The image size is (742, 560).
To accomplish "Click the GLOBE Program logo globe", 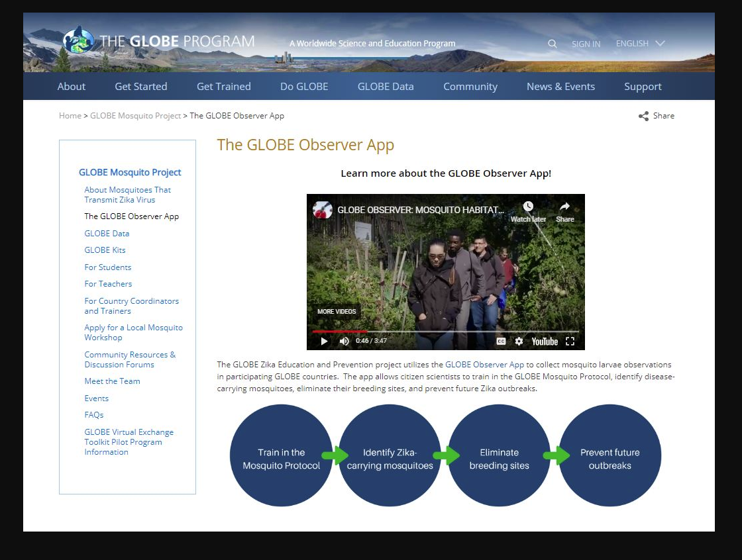I will (x=79, y=40).
